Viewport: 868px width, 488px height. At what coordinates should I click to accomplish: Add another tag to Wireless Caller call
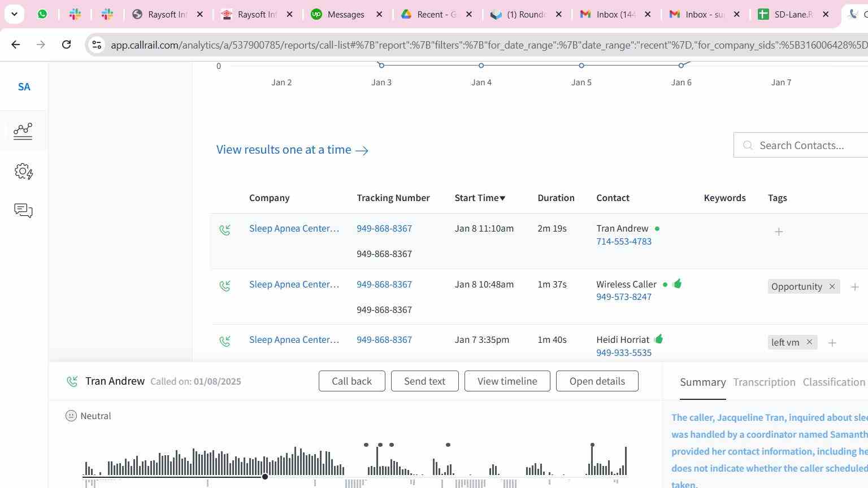click(854, 287)
